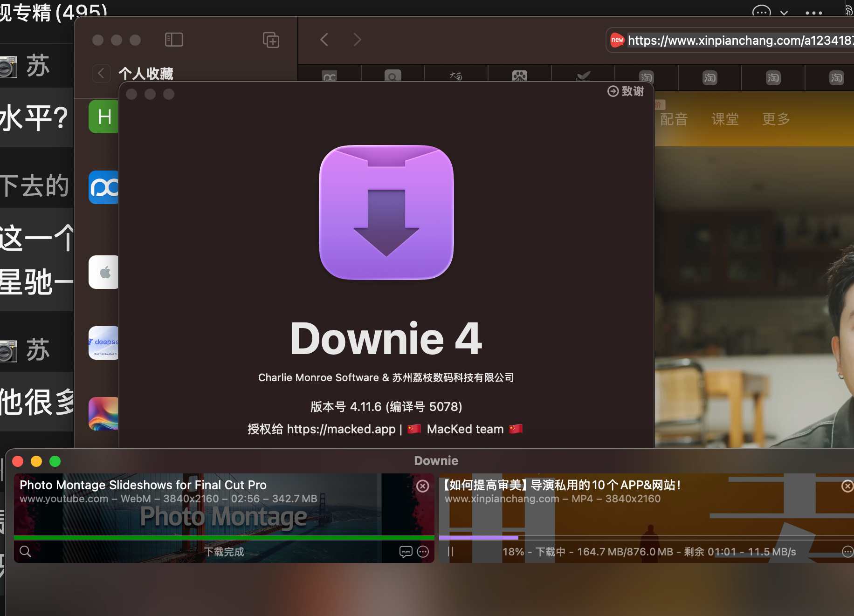
Task: Click the new tab group icon
Action: pos(271,40)
